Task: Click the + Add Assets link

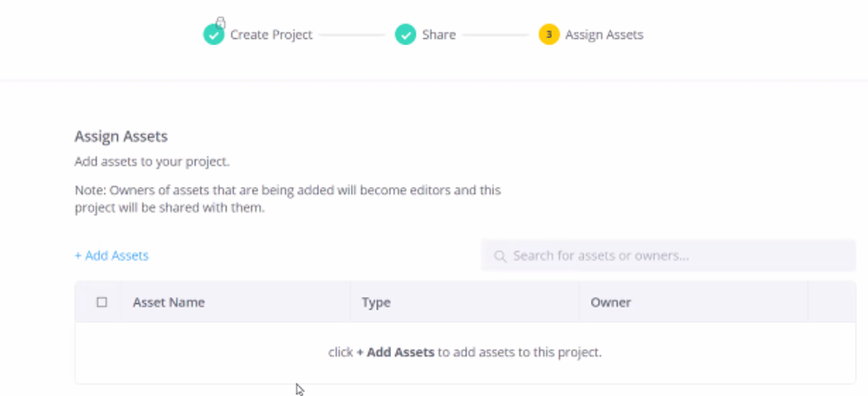Action: point(111,255)
